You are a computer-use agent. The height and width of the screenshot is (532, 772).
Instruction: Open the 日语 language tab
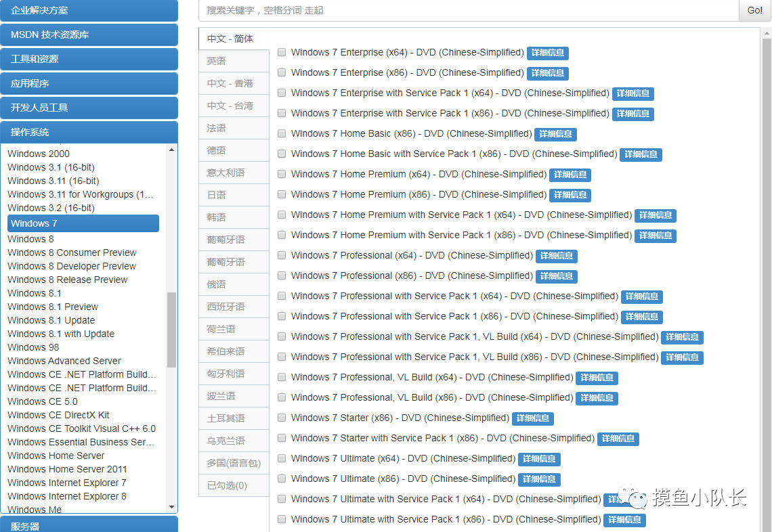click(x=234, y=195)
